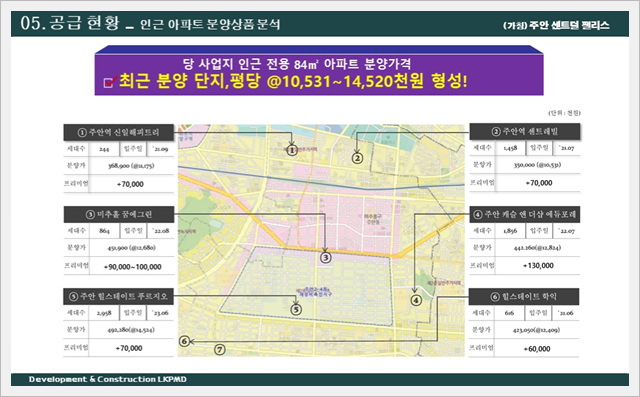Click the price '350,000 (@10,531)' cell
This screenshot has height=397, width=640.
537,165
